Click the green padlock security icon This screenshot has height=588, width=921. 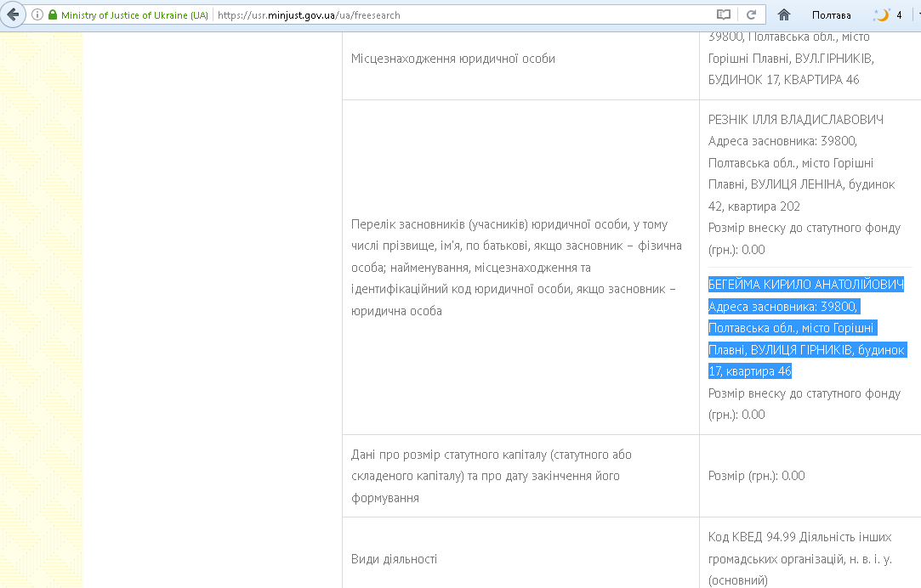click(53, 15)
